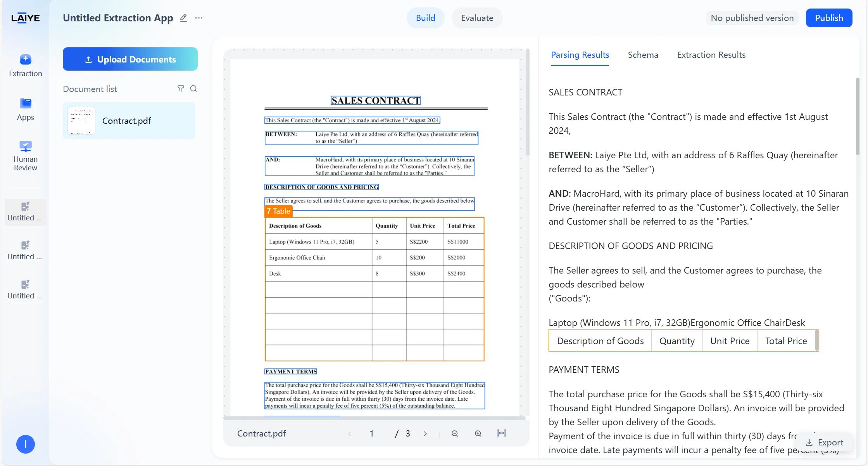
Task: Click the No published version label
Action: tap(752, 18)
